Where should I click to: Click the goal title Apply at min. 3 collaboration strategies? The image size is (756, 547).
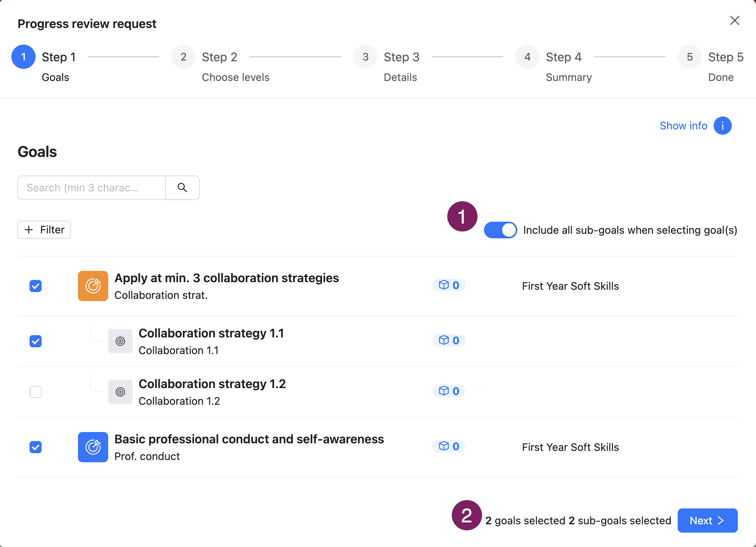click(x=227, y=278)
